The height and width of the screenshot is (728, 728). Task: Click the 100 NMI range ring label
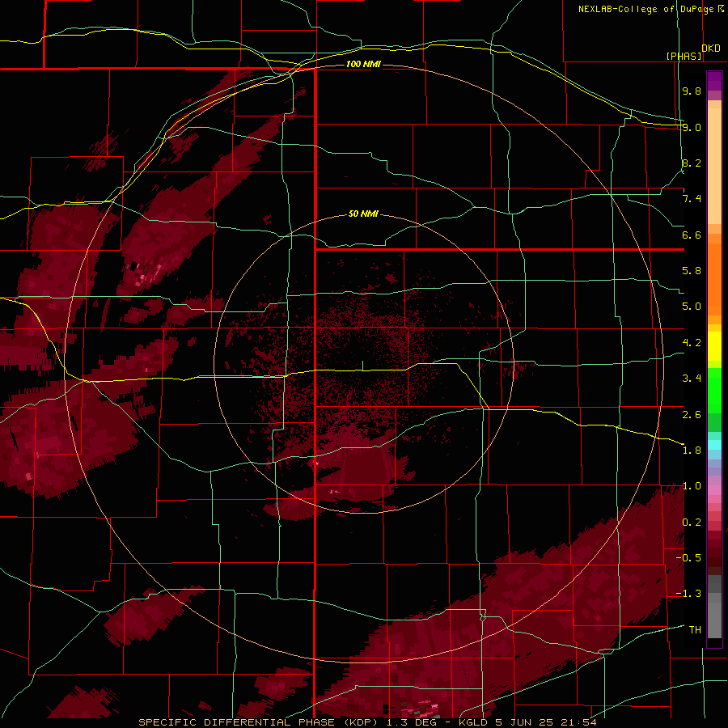point(363,64)
